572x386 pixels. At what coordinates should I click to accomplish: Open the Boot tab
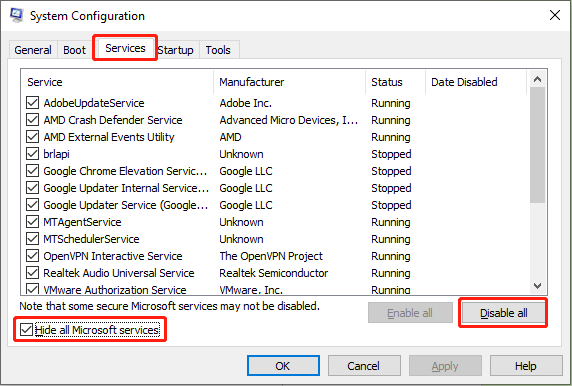[x=74, y=50]
